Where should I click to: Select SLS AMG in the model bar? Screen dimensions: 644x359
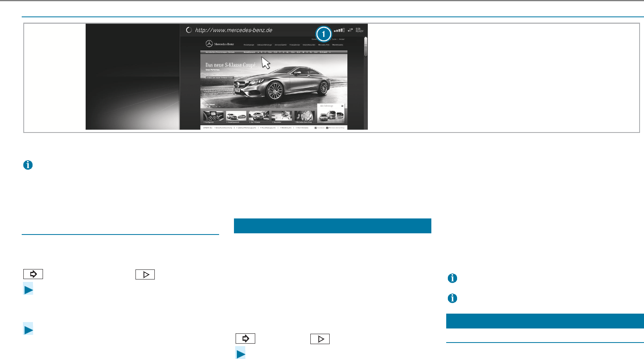pos(323,52)
